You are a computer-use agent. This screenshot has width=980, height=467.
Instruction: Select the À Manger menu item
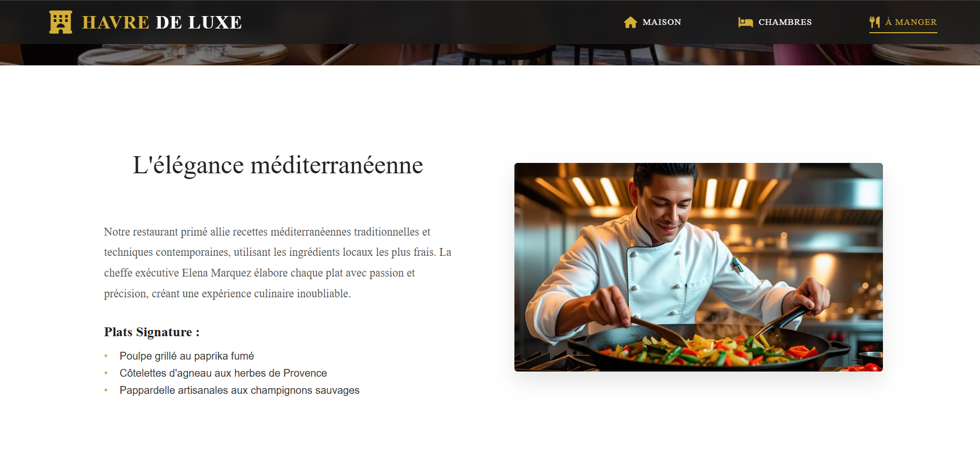click(x=903, y=22)
